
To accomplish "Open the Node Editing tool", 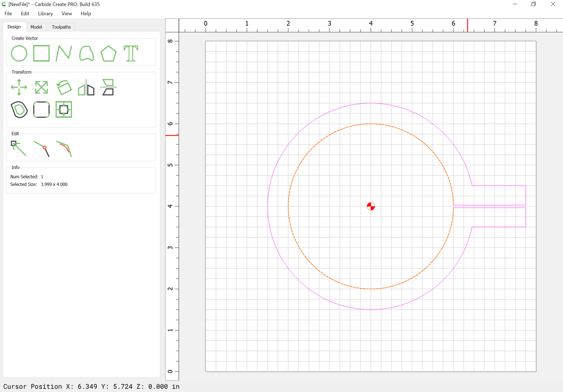I will tap(18, 147).
